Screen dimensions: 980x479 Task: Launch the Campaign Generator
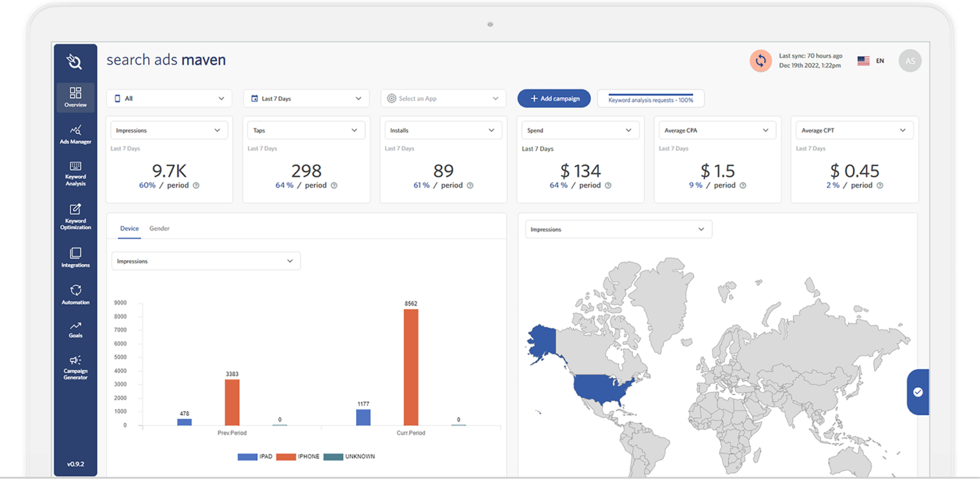tap(75, 367)
